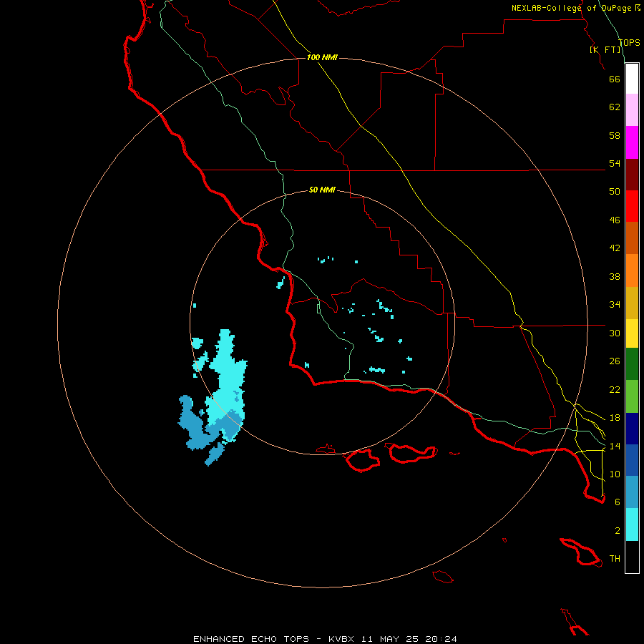Click legend value 66

coord(615,79)
